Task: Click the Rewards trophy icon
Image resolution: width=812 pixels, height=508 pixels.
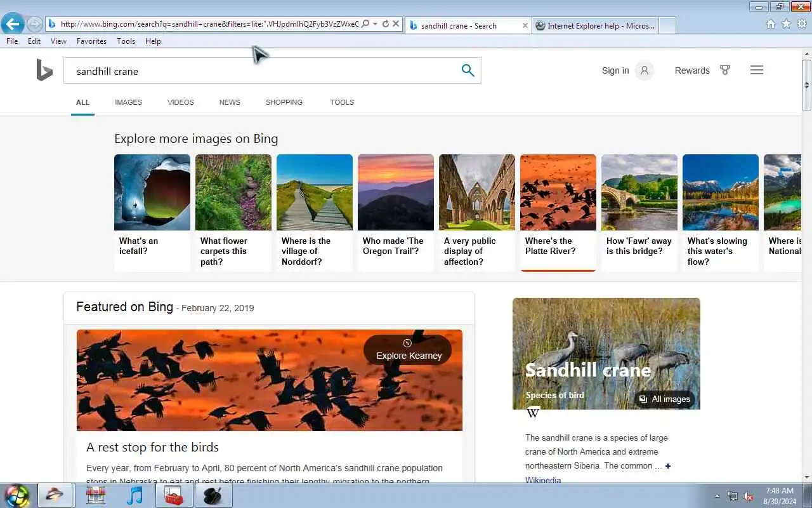Action: click(x=725, y=70)
